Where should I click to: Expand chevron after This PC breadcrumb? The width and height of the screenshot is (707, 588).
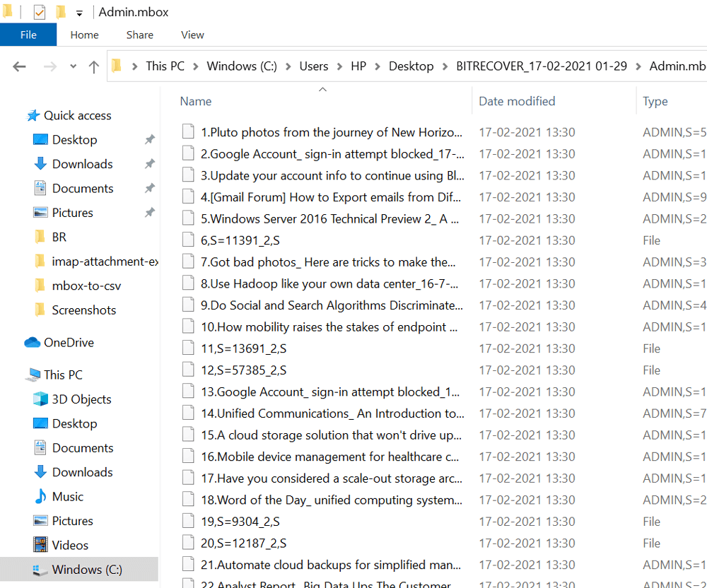tap(196, 66)
